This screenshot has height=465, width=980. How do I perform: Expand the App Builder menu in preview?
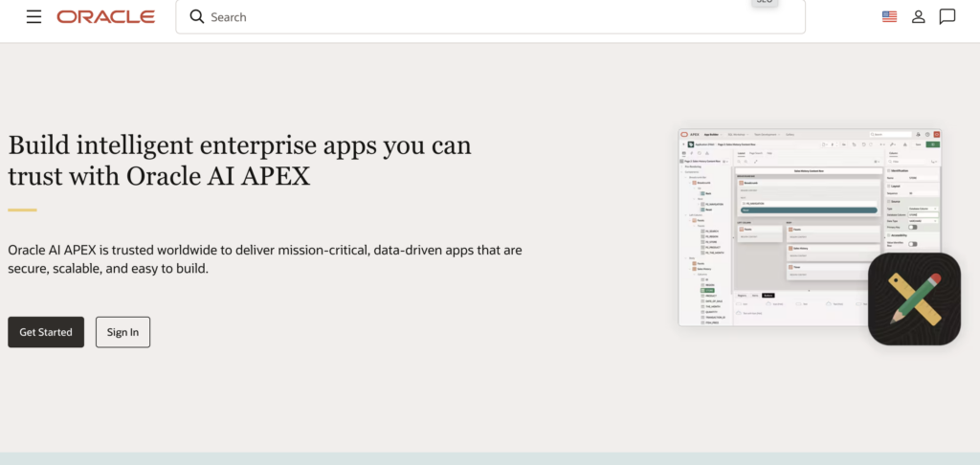pyautogui.click(x=713, y=135)
